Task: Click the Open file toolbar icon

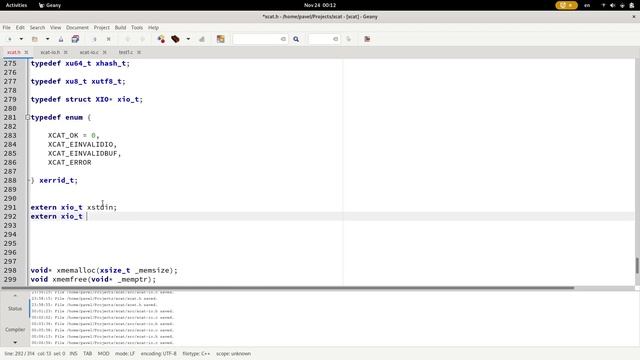Action: (35, 39)
